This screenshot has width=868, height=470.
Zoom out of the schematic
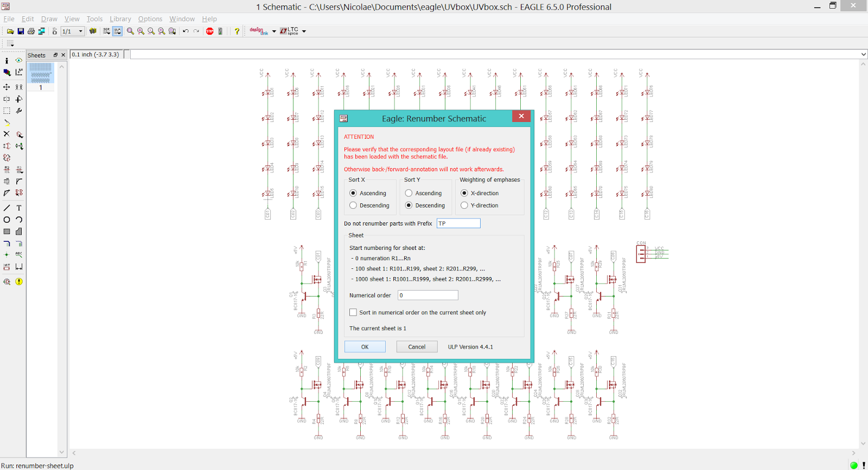click(151, 31)
